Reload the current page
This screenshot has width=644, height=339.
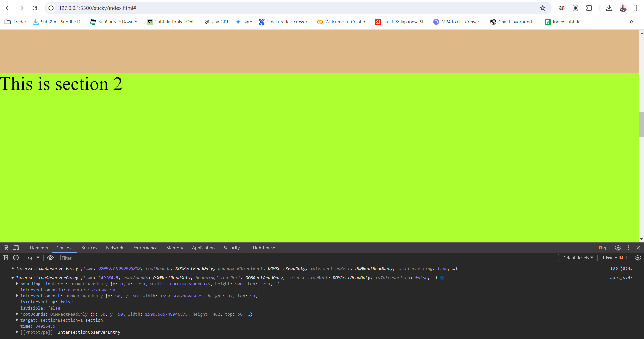pos(35,8)
